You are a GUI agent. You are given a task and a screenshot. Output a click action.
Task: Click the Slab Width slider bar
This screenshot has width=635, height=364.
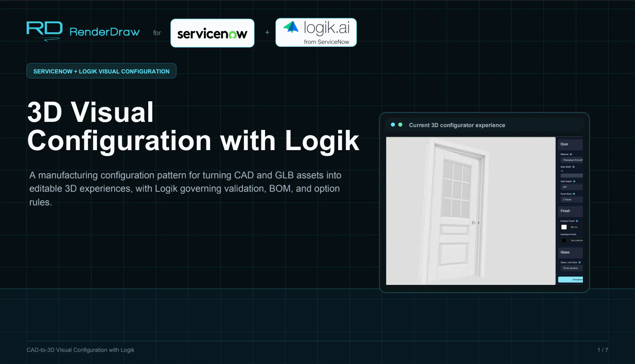(572, 176)
